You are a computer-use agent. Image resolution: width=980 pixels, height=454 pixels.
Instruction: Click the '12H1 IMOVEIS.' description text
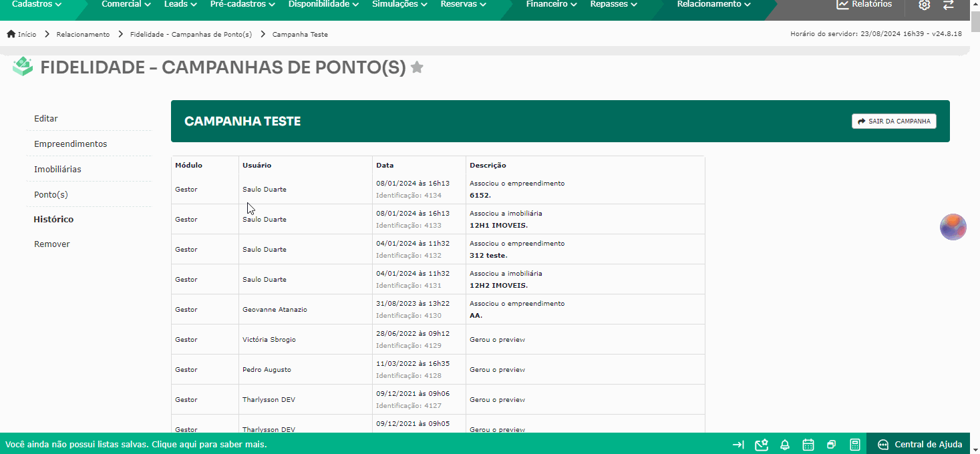coord(498,226)
